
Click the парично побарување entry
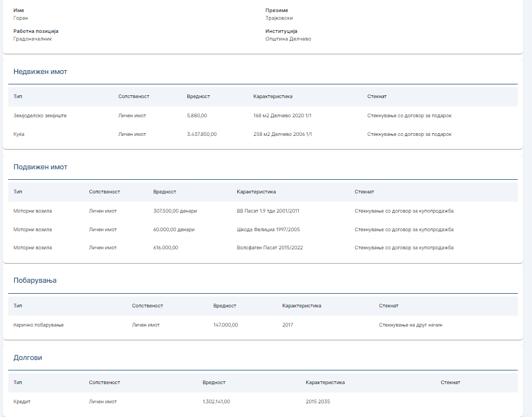coord(38,325)
